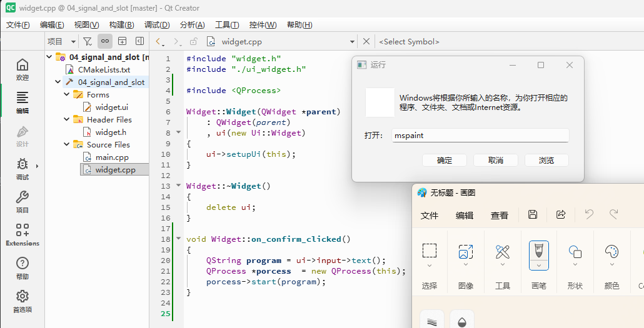644x328 pixels.
Task: Open the 分析(A) menu
Action: point(192,25)
